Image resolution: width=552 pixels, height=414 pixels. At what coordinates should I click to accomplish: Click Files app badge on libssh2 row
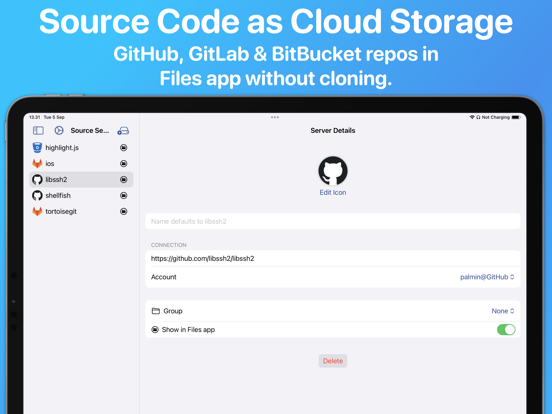click(x=124, y=180)
